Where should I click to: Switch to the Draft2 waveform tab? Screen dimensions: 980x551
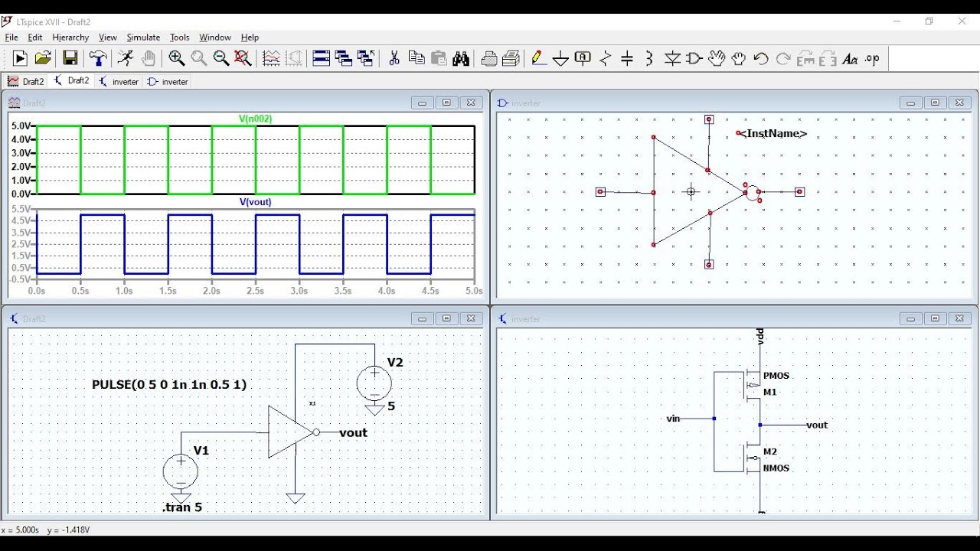[x=26, y=81]
